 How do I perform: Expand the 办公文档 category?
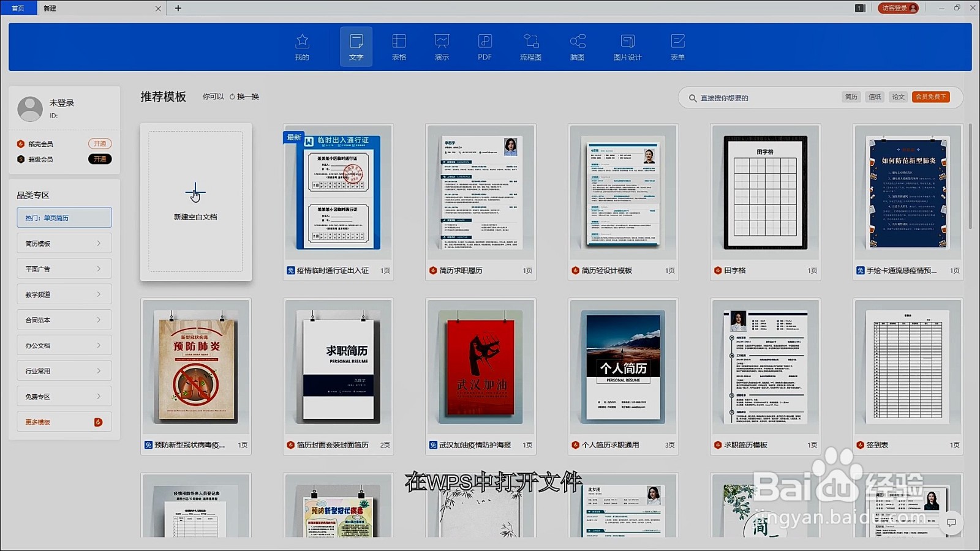64,345
